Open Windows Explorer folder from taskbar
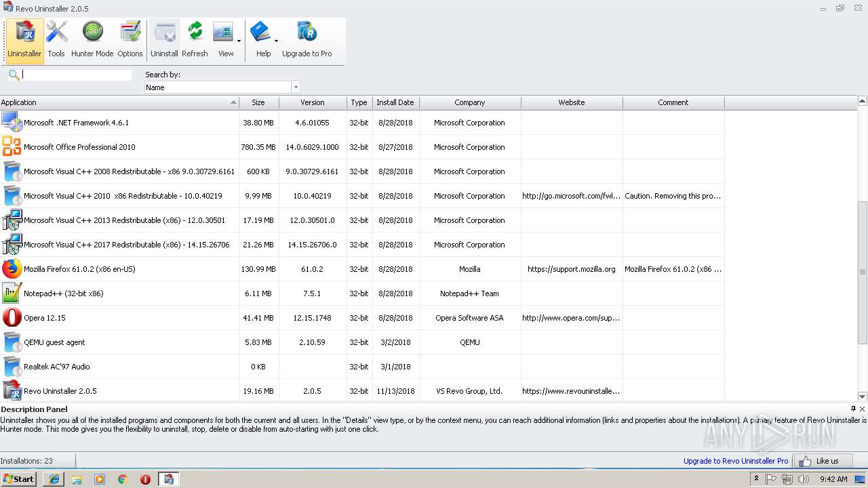868x488 pixels. click(x=77, y=479)
